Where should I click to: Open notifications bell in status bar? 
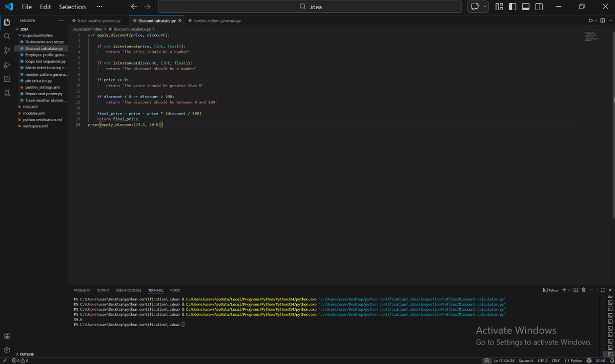611,360
